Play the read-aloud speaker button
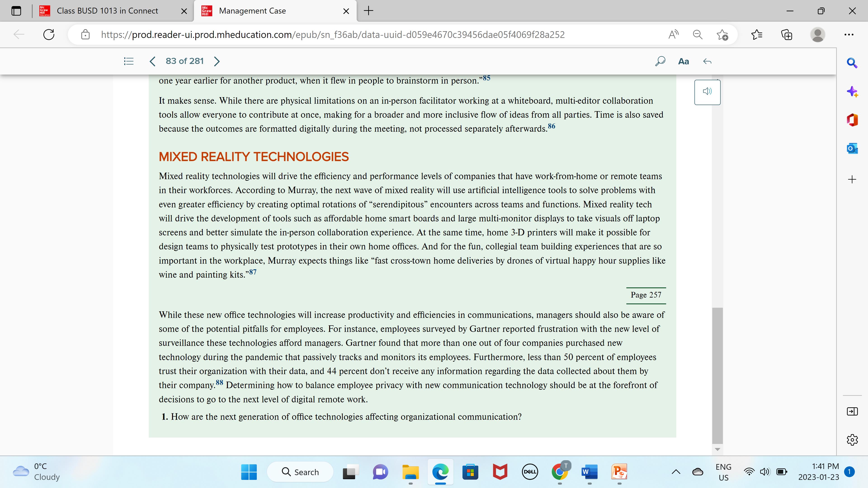This screenshot has width=868, height=488. click(x=707, y=91)
